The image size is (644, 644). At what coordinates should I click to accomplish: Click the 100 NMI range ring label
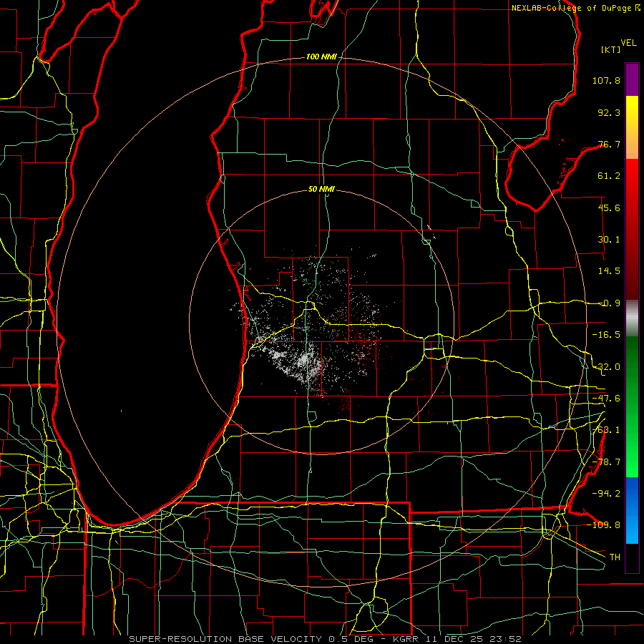click(321, 57)
